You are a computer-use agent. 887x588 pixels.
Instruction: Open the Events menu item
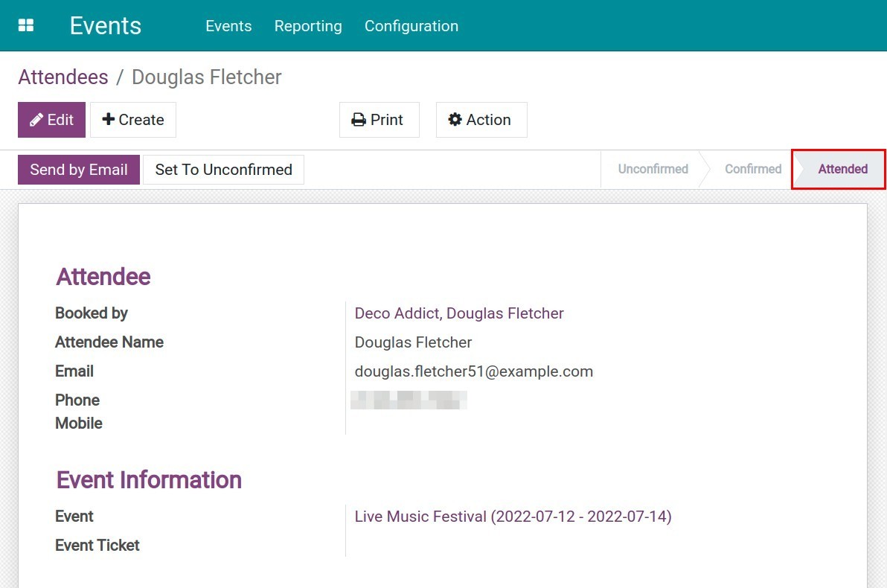click(228, 26)
